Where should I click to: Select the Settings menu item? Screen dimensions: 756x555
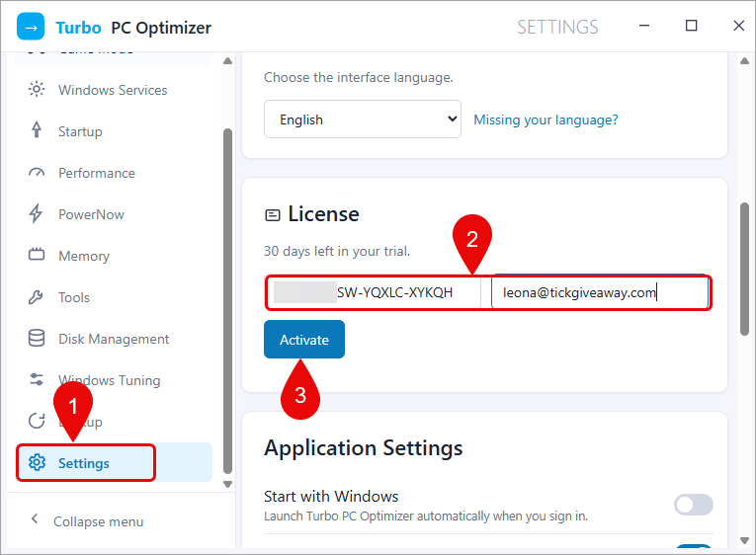pyautogui.click(x=114, y=463)
